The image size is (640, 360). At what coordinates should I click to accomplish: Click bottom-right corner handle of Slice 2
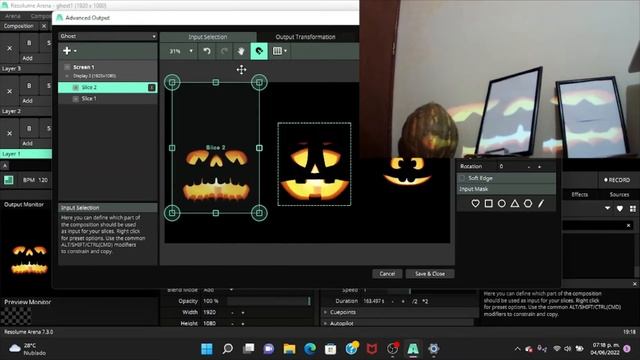[259, 213]
